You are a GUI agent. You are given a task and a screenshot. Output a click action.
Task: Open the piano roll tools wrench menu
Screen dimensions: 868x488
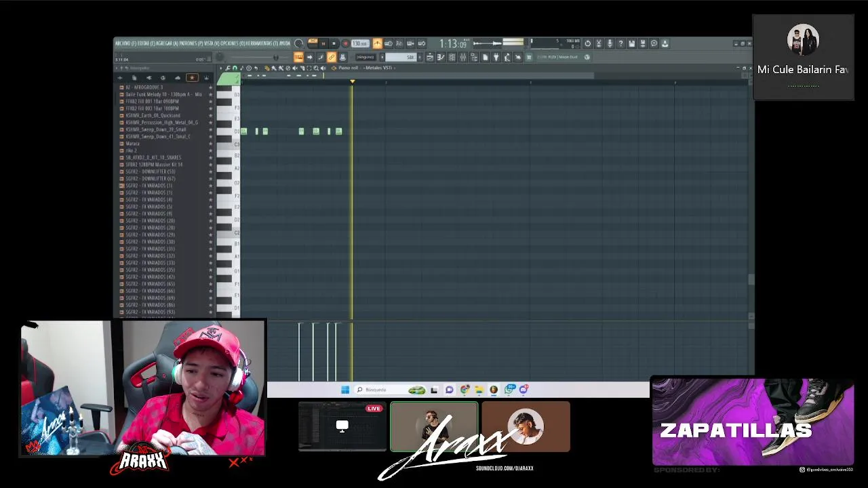point(228,68)
